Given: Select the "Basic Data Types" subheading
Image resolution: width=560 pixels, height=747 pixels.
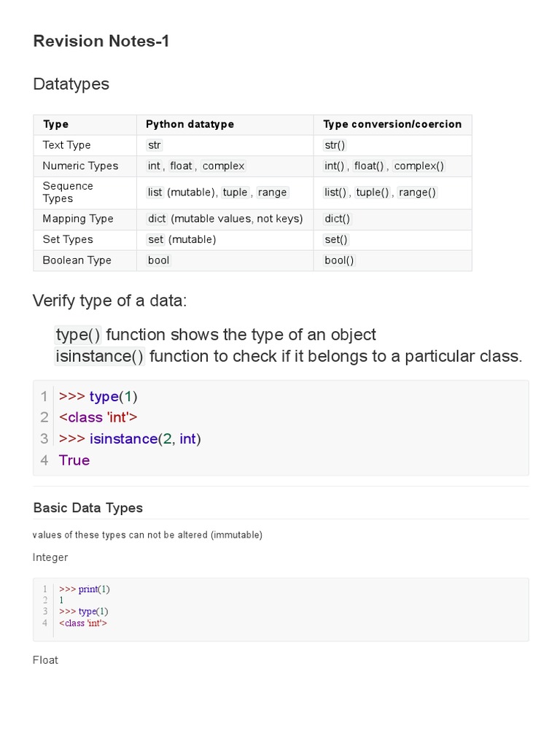Looking at the screenshot, I should 88,508.
